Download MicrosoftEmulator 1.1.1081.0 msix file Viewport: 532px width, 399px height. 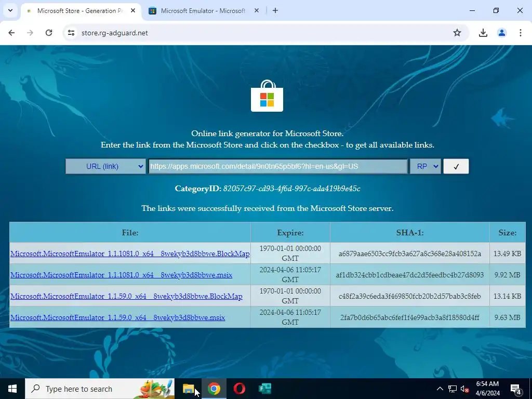[121, 275]
